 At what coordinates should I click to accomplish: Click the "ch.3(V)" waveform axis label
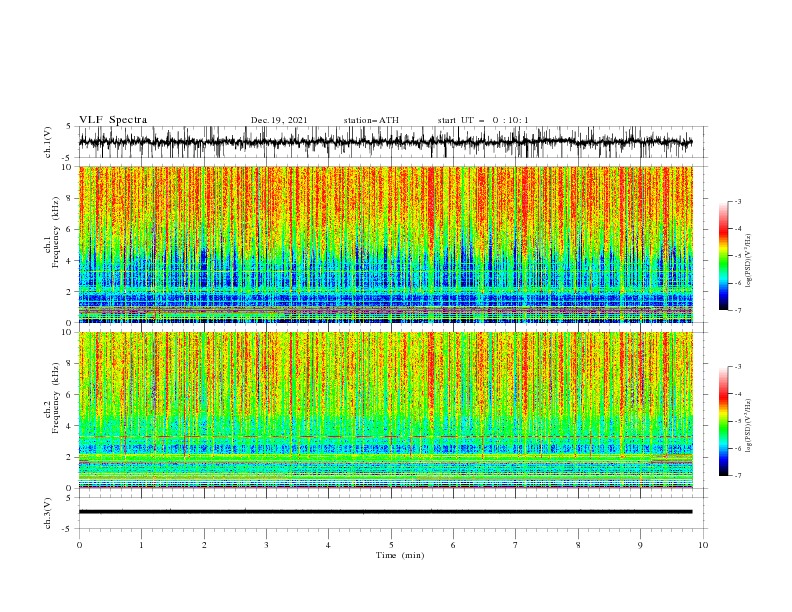coord(48,513)
